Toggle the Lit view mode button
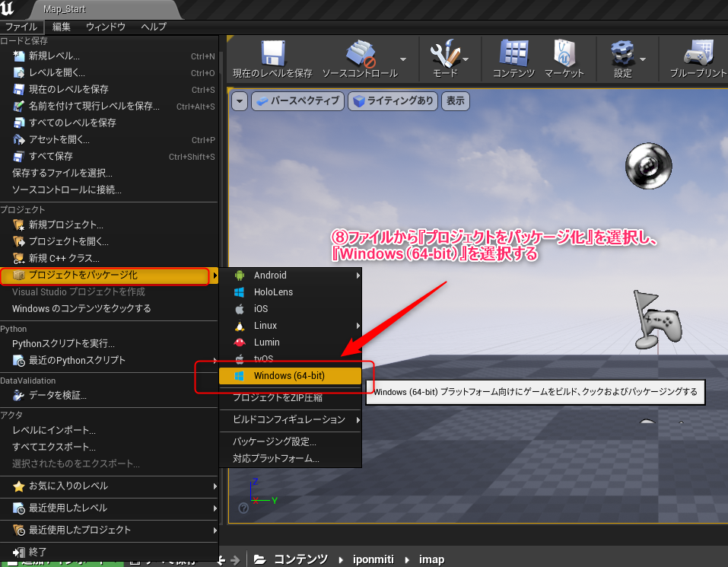 click(393, 101)
